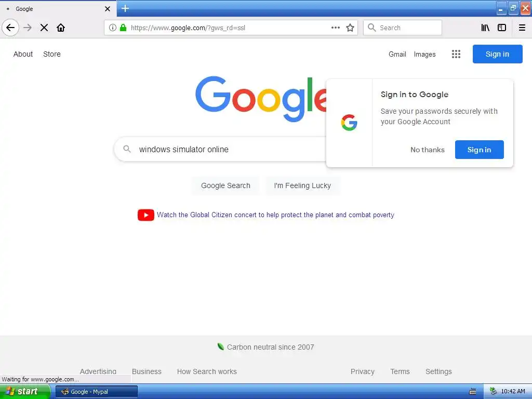The image size is (532, 399).
Task: Open the Windows start menu
Action: 25,391
